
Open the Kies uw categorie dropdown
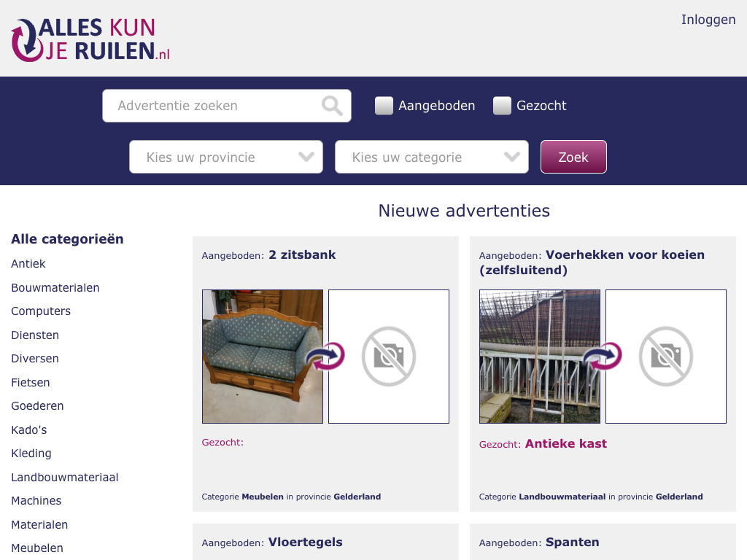[x=432, y=157]
